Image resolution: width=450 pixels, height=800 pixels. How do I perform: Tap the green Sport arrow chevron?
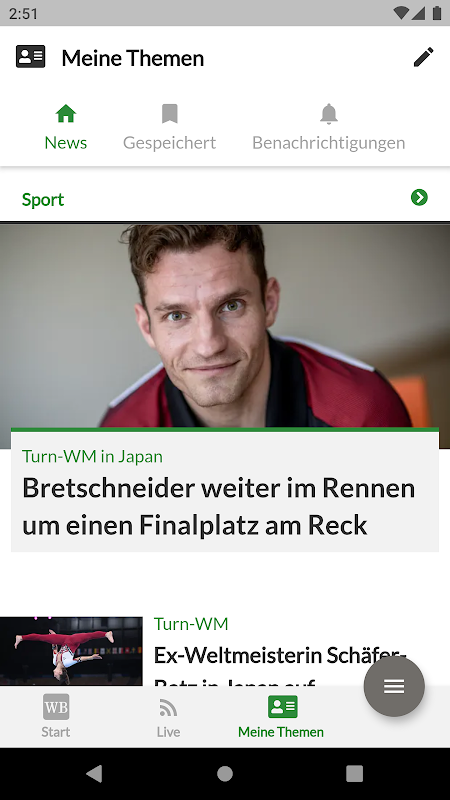[x=419, y=197]
